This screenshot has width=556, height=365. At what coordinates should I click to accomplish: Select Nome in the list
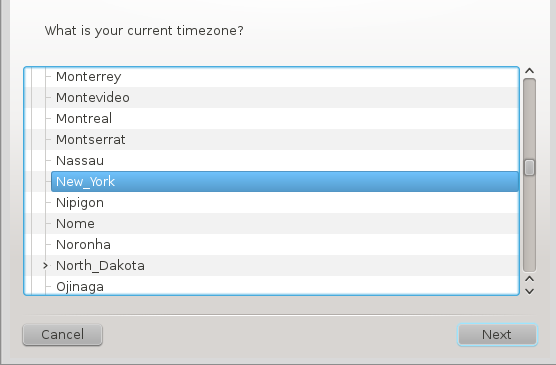pyautogui.click(x=75, y=223)
